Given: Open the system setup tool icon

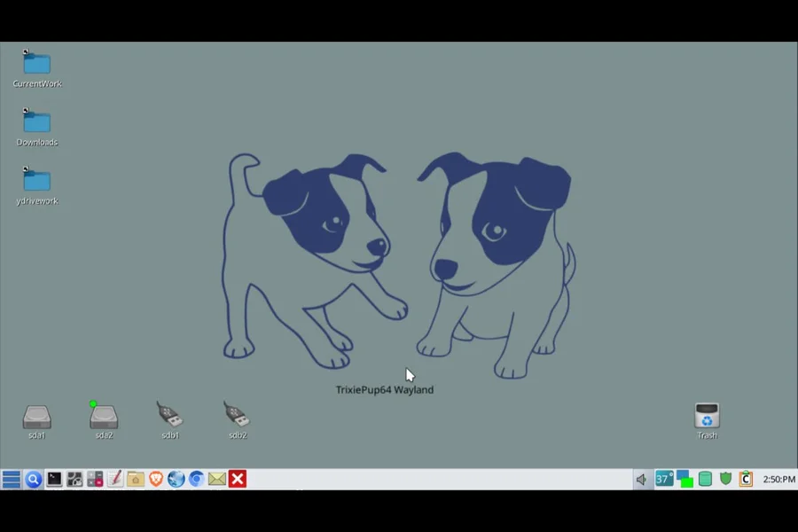Looking at the screenshot, I should click(x=74, y=479).
